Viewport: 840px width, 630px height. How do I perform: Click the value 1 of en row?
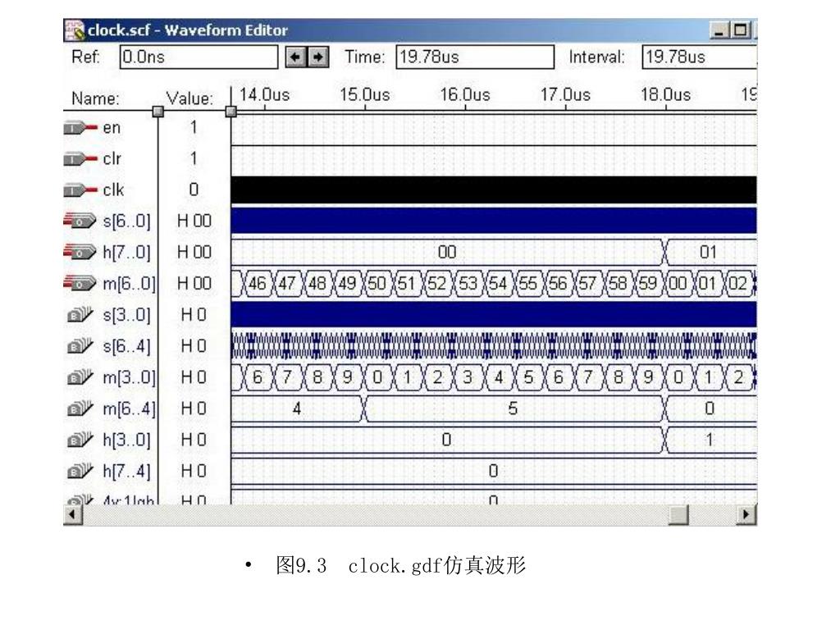194,127
